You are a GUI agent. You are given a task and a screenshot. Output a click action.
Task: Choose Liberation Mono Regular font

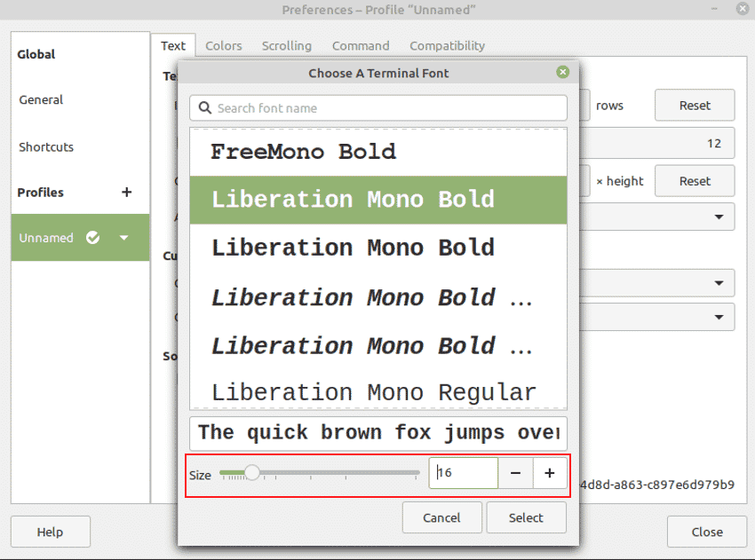click(x=378, y=390)
